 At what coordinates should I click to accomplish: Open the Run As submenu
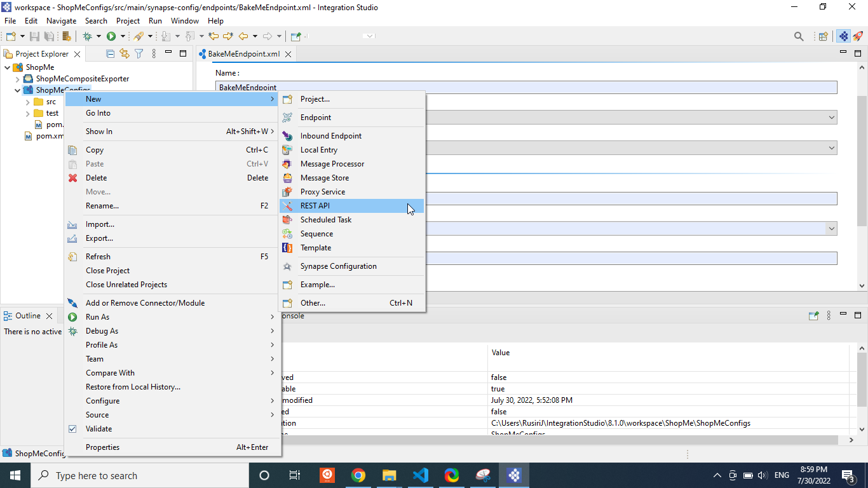click(x=173, y=317)
